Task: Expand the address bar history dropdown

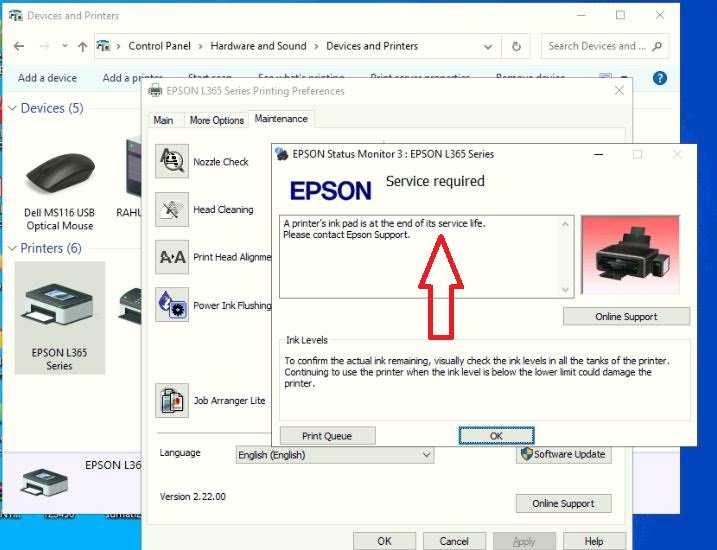Action: click(x=488, y=46)
